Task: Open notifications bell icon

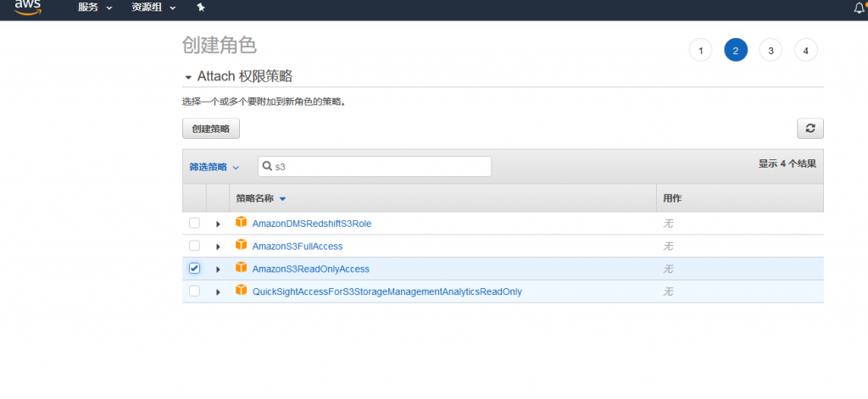Action: pos(860,8)
